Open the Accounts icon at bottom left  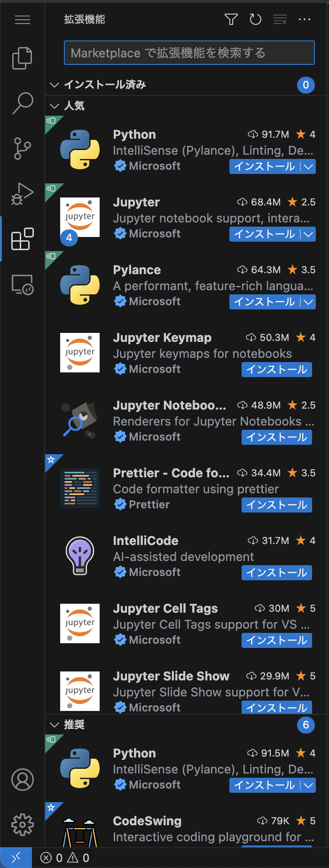pos(22,779)
